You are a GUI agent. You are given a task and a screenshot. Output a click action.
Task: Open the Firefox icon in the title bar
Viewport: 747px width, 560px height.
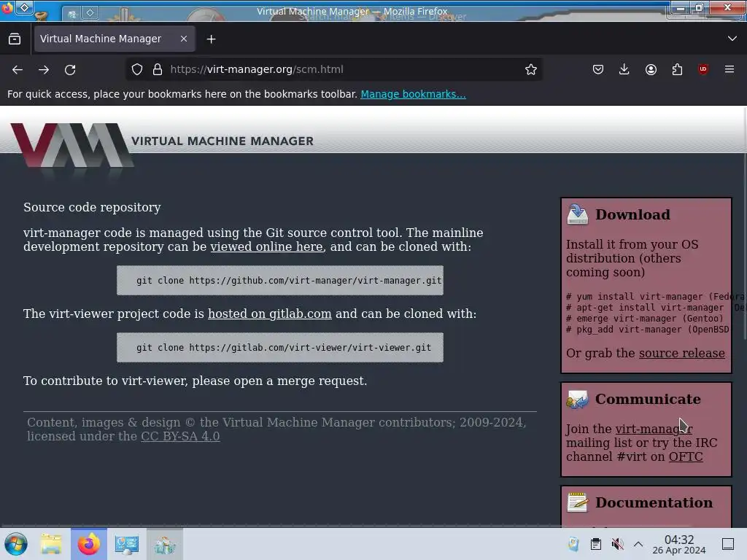tap(7, 8)
